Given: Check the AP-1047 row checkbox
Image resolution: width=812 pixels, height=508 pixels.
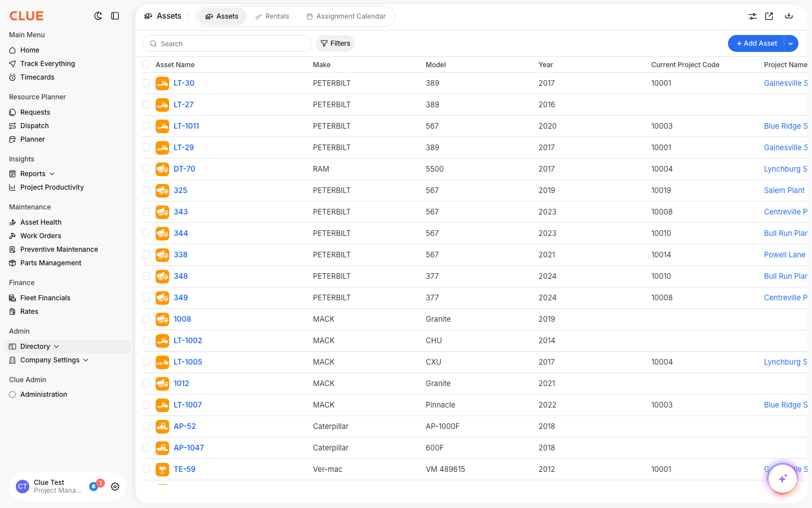Looking at the screenshot, I should 146,448.
